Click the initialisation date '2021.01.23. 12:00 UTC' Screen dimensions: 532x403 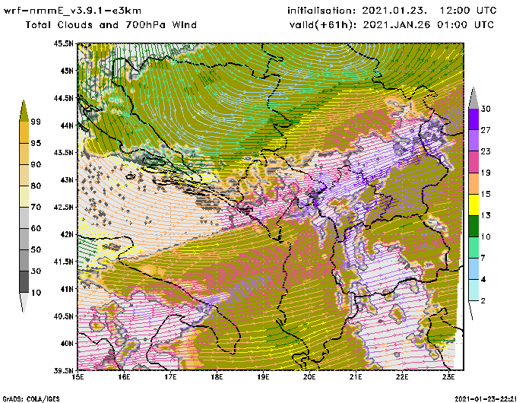(429, 11)
